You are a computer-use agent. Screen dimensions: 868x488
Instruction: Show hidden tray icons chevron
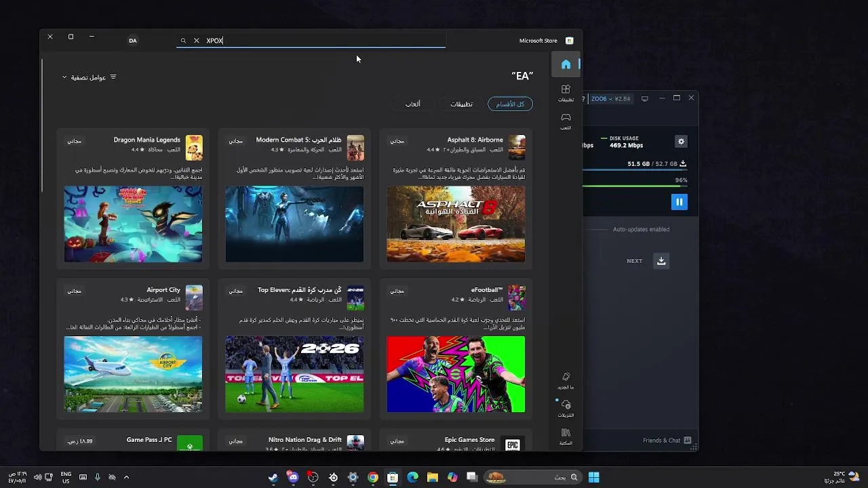[126, 477]
